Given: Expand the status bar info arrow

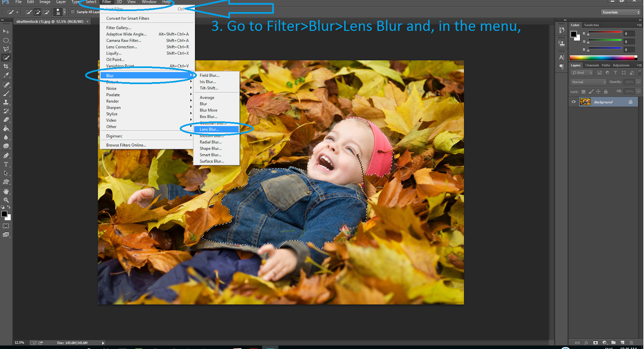Looking at the screenshot, I should (x=103, y=343).
